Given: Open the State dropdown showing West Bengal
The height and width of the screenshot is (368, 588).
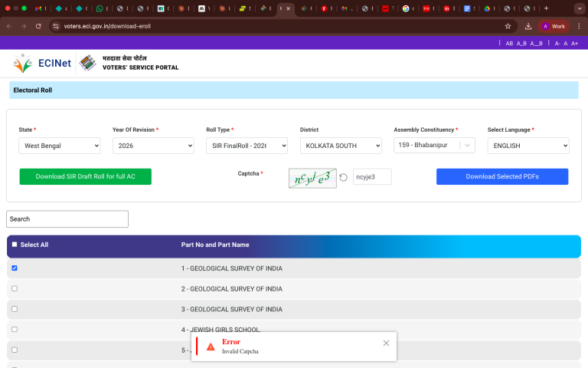Looking at the screenshot, I should (60, 146).
